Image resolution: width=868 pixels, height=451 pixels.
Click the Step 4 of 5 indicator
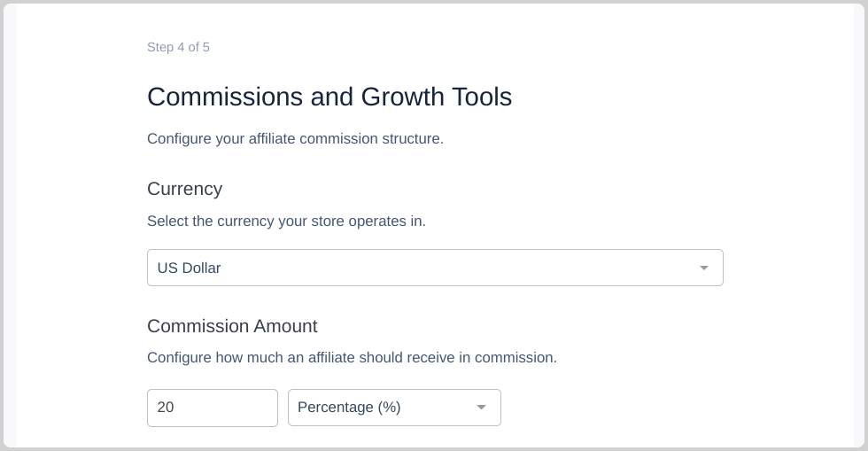pos(178,47)
